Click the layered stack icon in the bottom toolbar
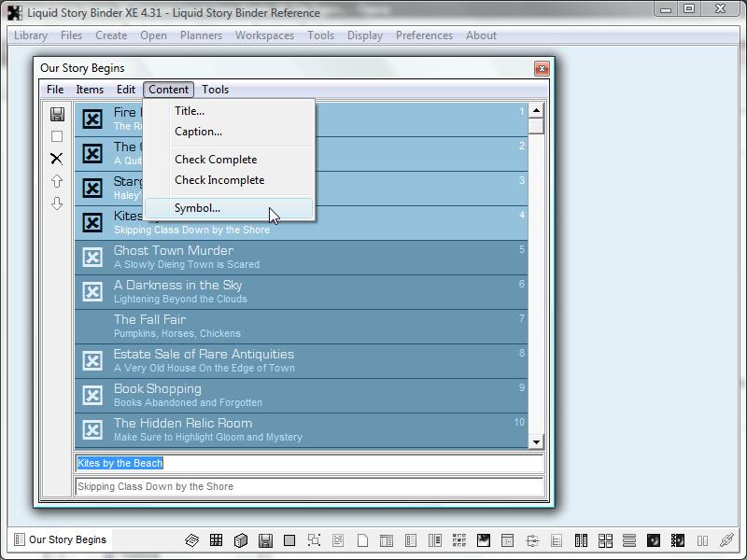747x560 pixels. (191, 540)
